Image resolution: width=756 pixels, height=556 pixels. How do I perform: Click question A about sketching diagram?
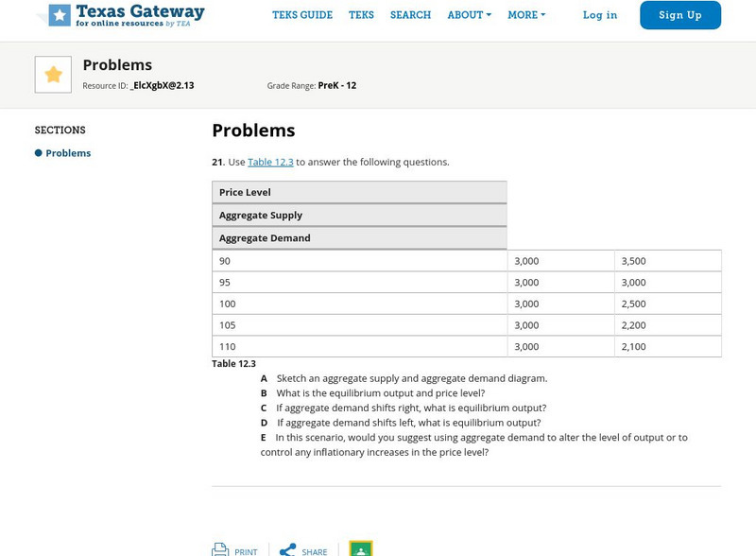click(x=404, y=378)
